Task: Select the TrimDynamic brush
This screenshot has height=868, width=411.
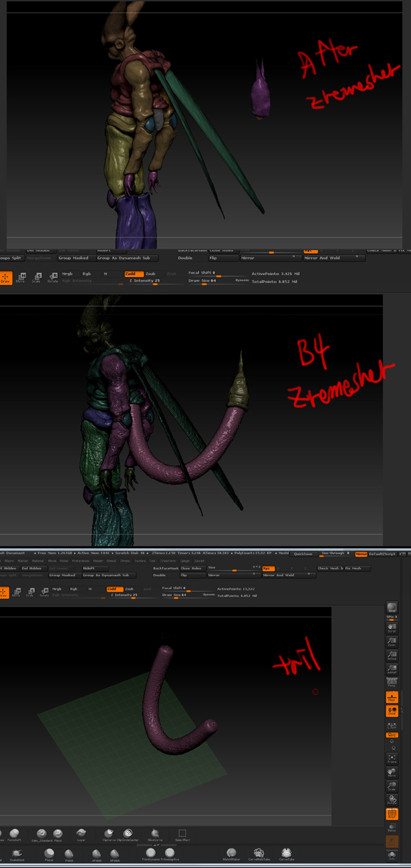Action: 150,854
